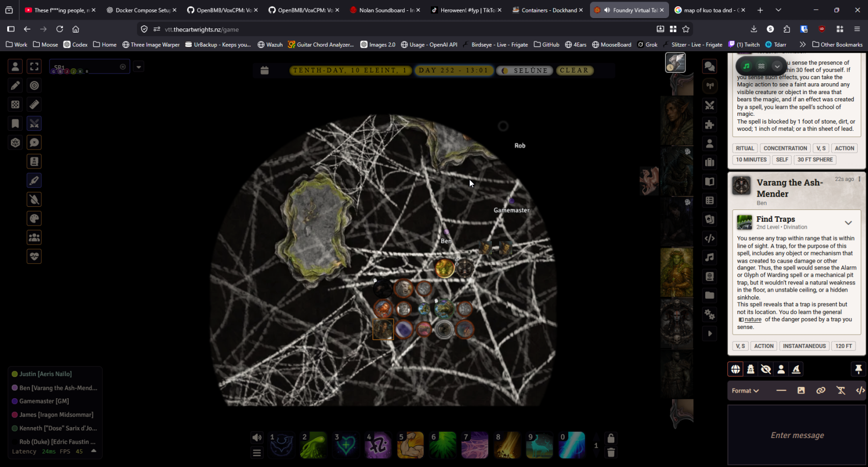The height and width of the screenshot is (467, 868).
Task: Expand the players list arrow
Action: [94, 451]
